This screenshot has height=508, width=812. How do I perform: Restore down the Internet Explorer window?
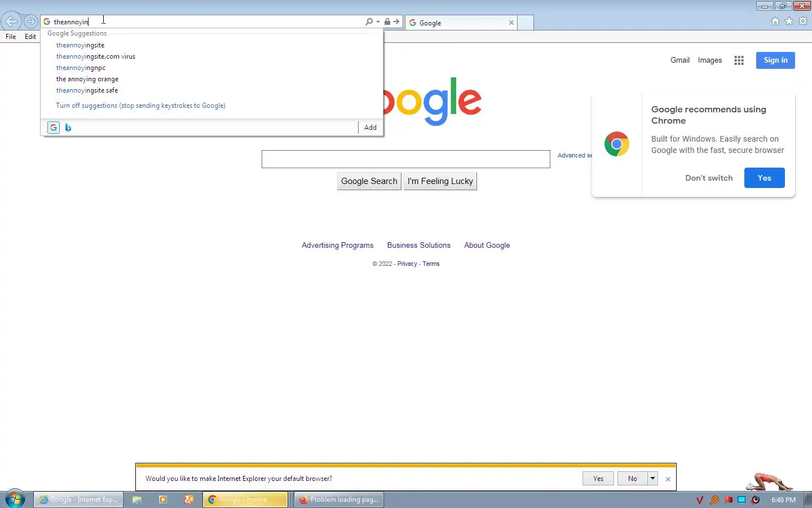coord(783,6)
